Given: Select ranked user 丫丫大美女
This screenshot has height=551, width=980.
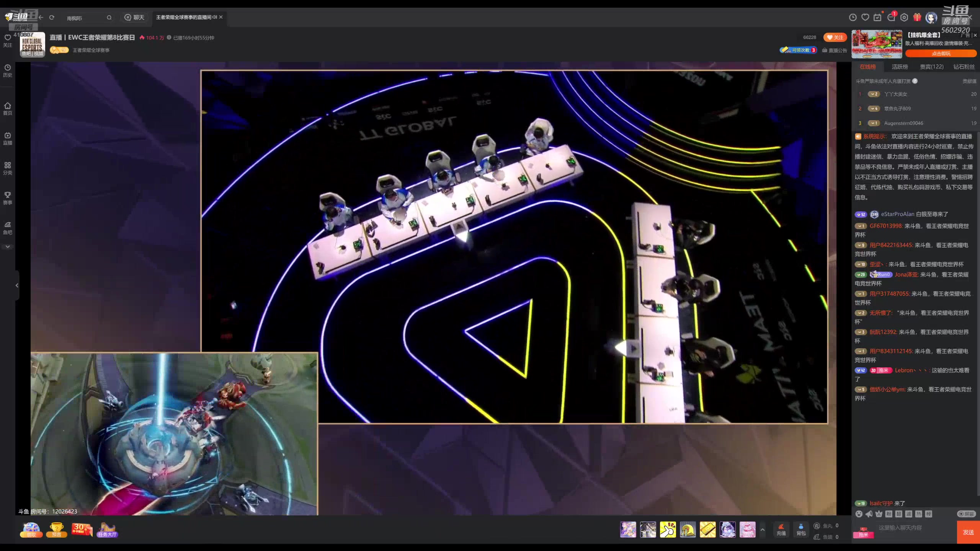Looking at the screenshot, I should pos(895,94).
